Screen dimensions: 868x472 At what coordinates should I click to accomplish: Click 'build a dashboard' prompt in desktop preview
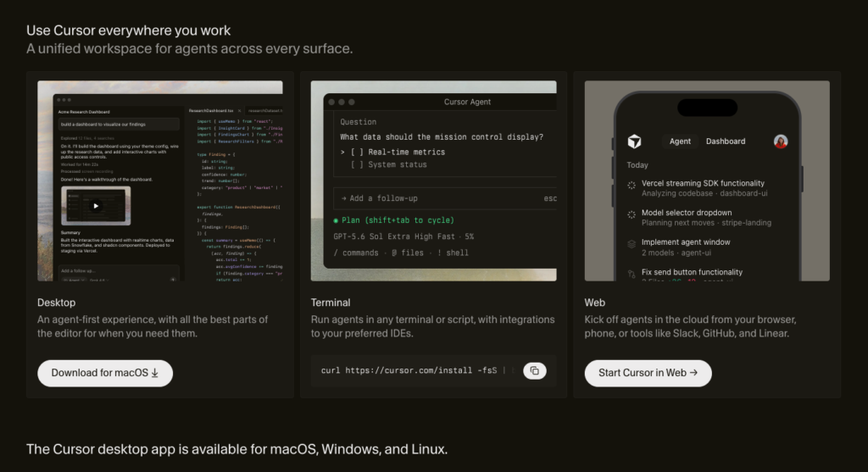119,125
